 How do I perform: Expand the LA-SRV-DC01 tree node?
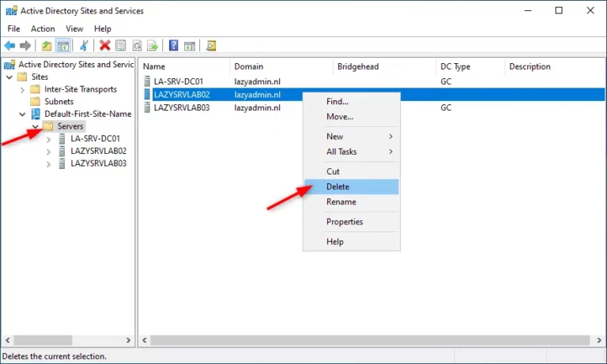pyautogui.click(x=48, y=139)
